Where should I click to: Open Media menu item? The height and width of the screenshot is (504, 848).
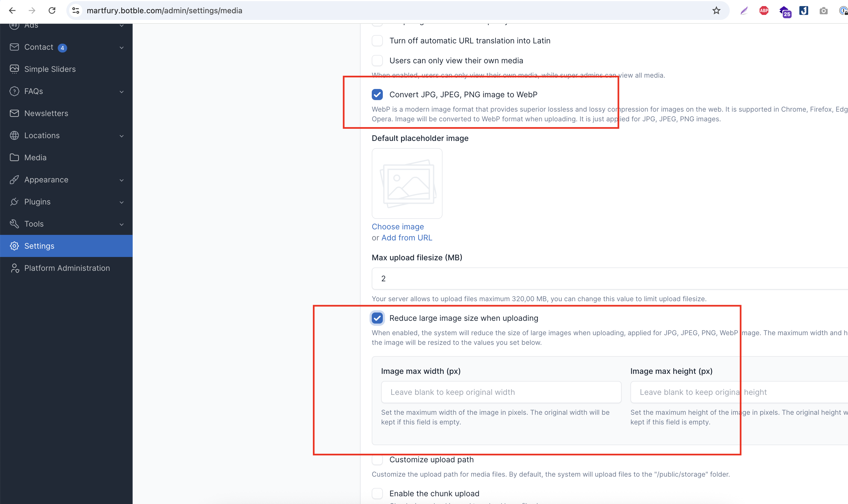tap(66, 157)
